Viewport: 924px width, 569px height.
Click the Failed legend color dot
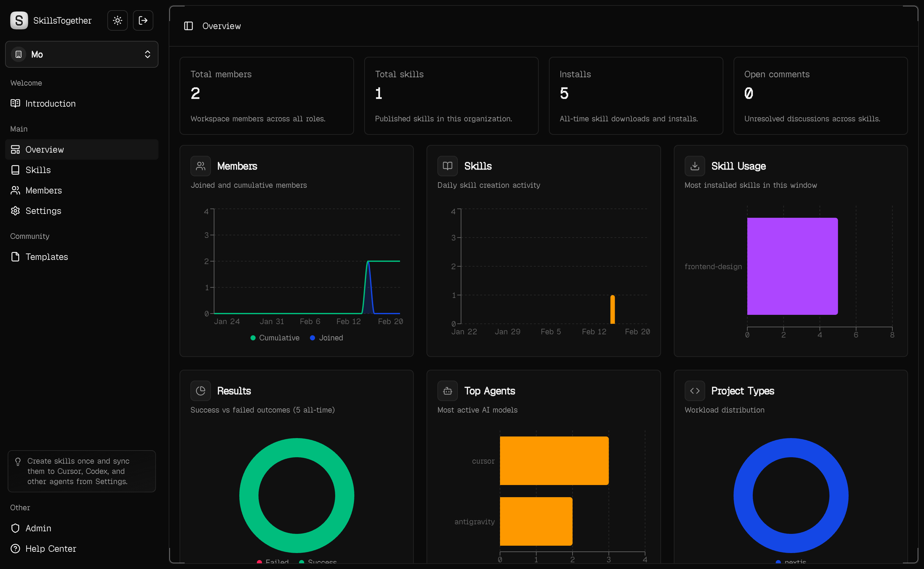[259, 562]
